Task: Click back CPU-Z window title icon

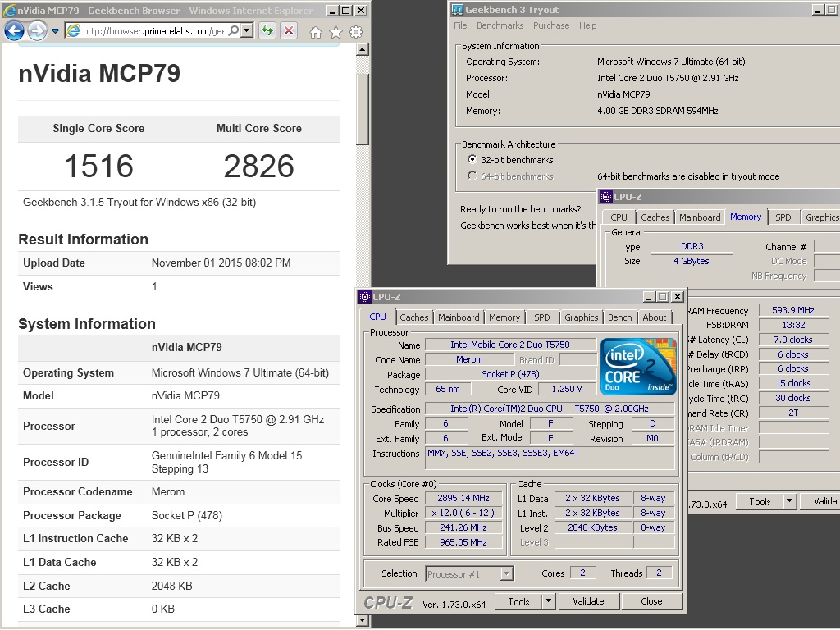Action: pyautogui.click(x=606, y=197)
